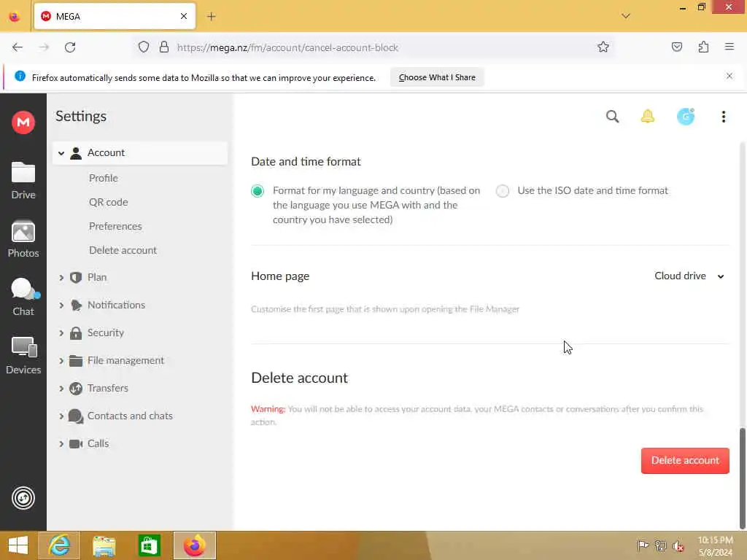Screen dimensions: 747x560
Task: Expand the Transfers settings group
Action: 61,389
